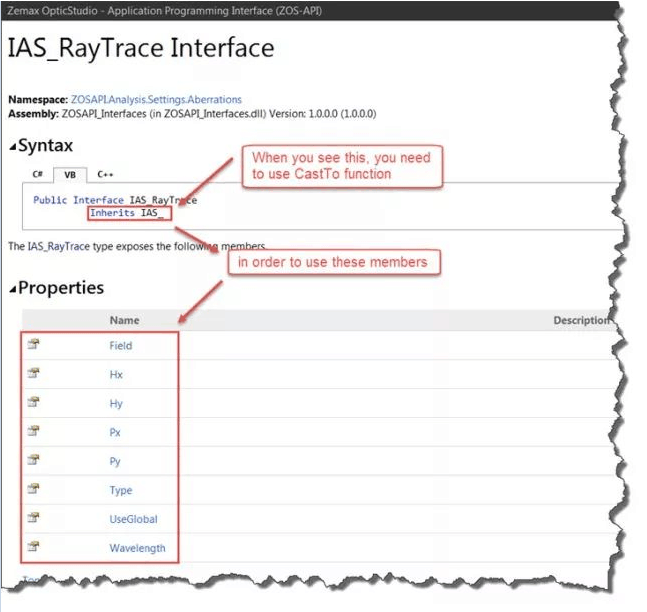Open the Wavelength property link

[x=137, y=549]
